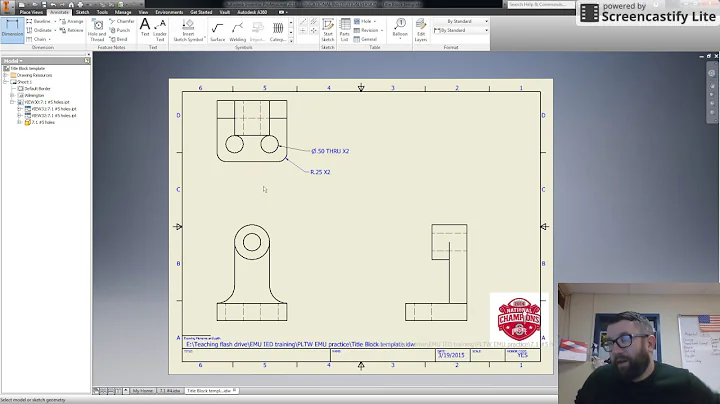Click the 3/19/2015 date in title block
Viewport: 720px width, 404px height.
451,355
